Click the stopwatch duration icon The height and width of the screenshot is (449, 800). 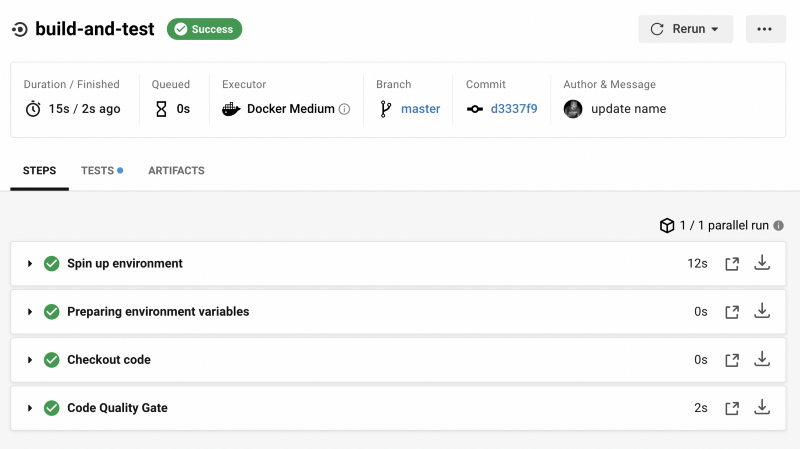coord(33,109)
